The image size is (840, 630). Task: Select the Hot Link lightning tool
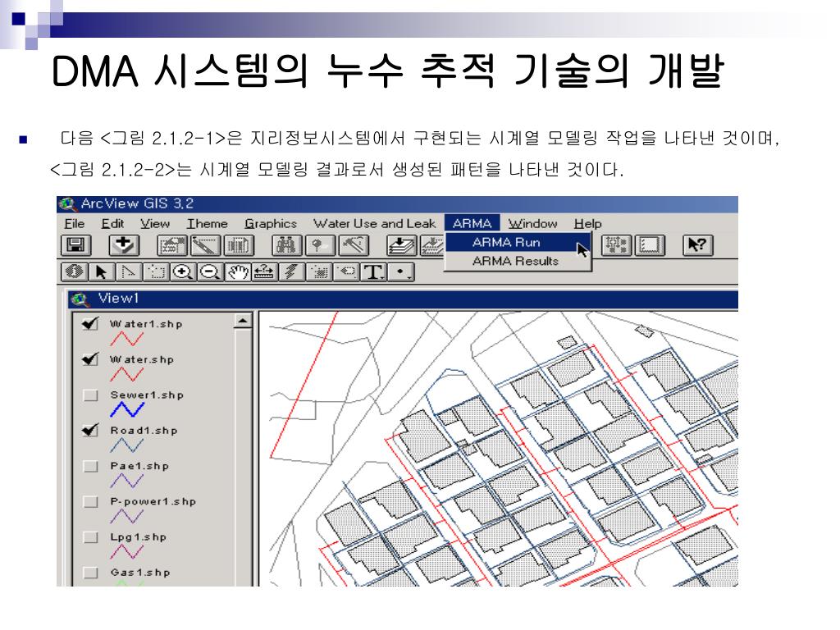tap(293, 272)
